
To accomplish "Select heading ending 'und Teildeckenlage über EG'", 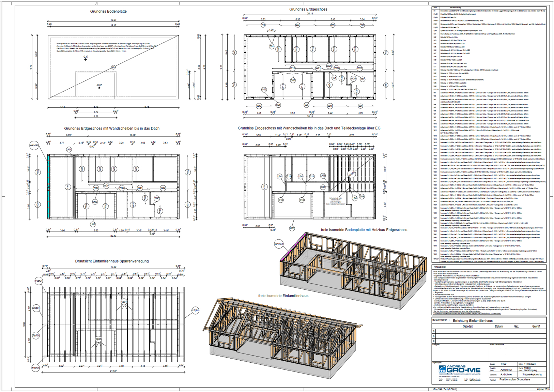I will (309, 128).
